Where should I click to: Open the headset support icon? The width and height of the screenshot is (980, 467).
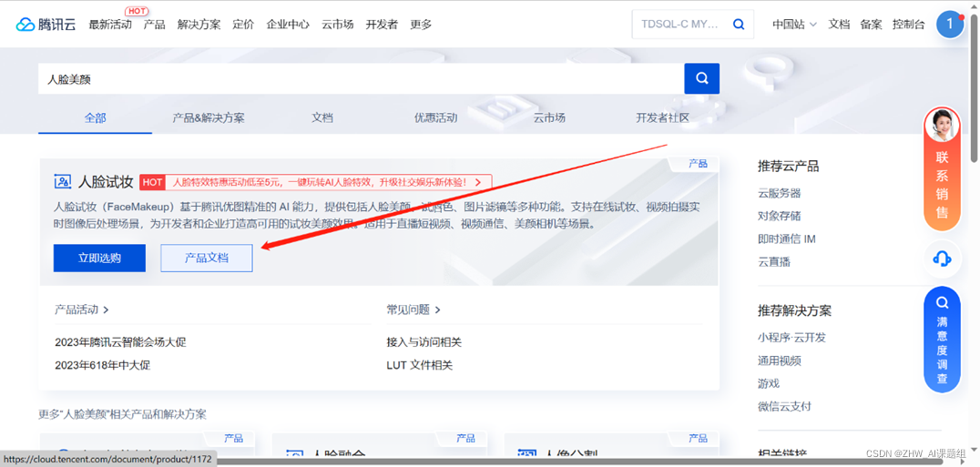coord(942,259)
